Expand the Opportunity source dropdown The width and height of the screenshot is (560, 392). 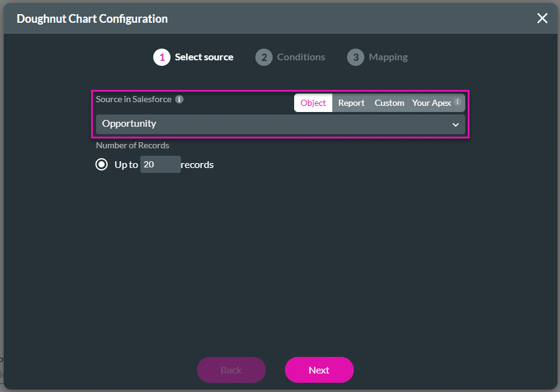pos(280,124)
